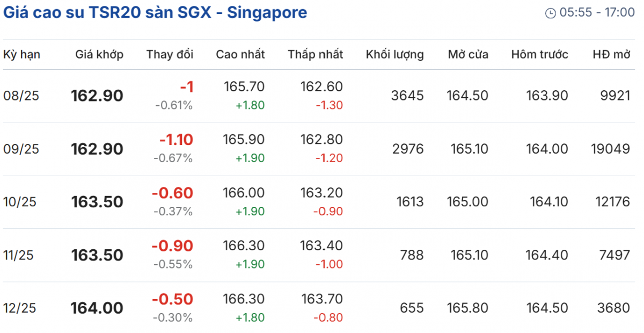Click the clock icon beside trading hours

tap(550, 13)
